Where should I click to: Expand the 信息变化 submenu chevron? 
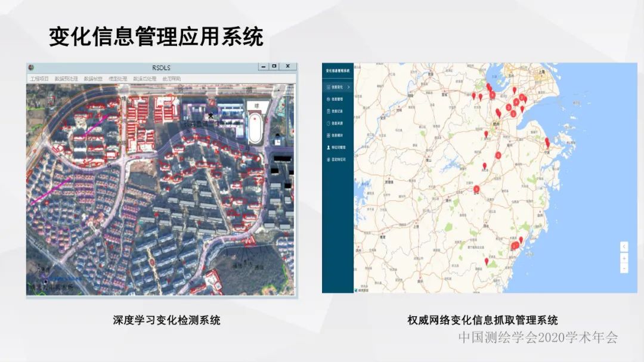(348, 88)
